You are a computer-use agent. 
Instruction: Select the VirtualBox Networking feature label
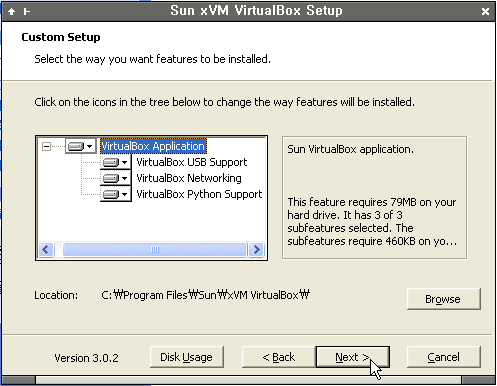click(189, 178)
